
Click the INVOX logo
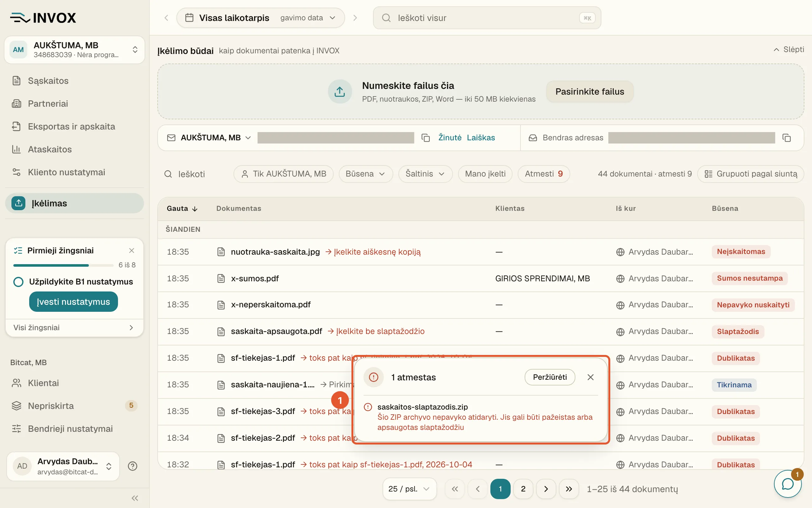click(43, 18)
